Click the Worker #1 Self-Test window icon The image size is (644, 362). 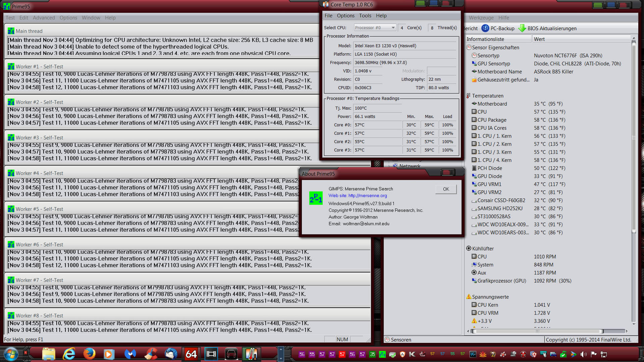(11, 66)
